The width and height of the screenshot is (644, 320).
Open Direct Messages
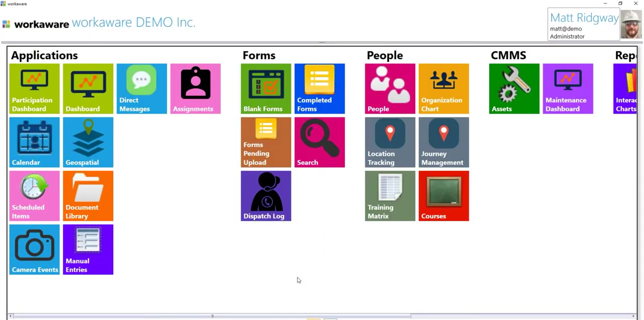point(142,89)
